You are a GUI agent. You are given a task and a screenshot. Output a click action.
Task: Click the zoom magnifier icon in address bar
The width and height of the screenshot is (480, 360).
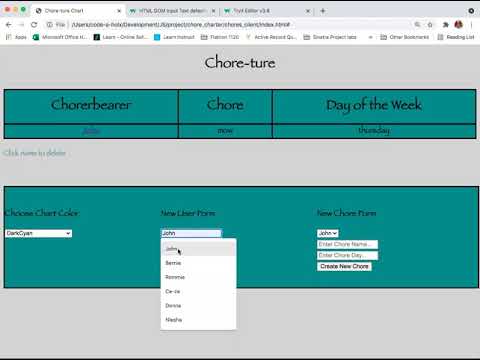(x=417, y=25)
